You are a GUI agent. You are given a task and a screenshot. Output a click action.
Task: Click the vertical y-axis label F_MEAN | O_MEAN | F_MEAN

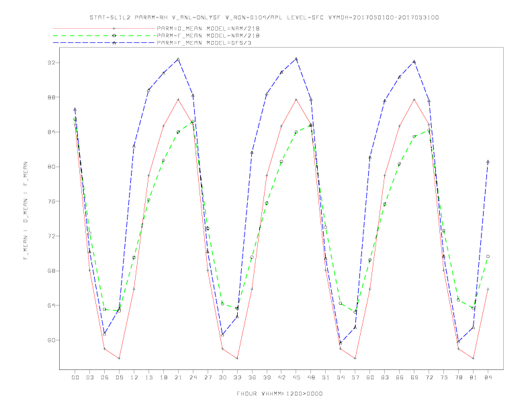tap(26, 211)
